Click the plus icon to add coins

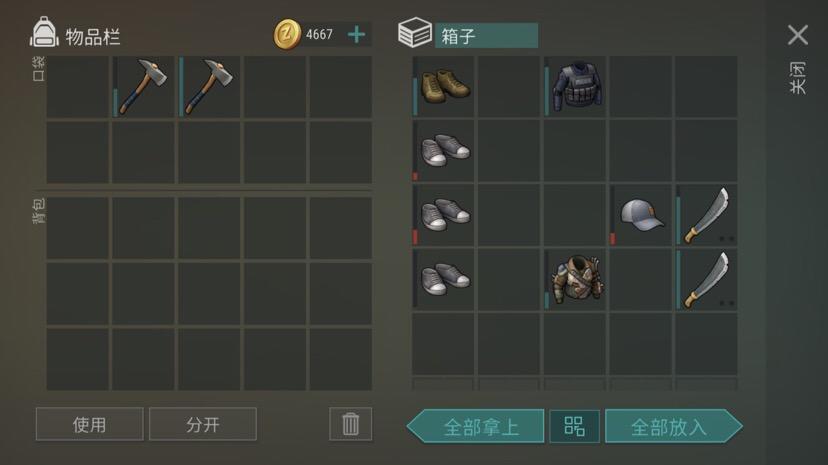point(356,35)
